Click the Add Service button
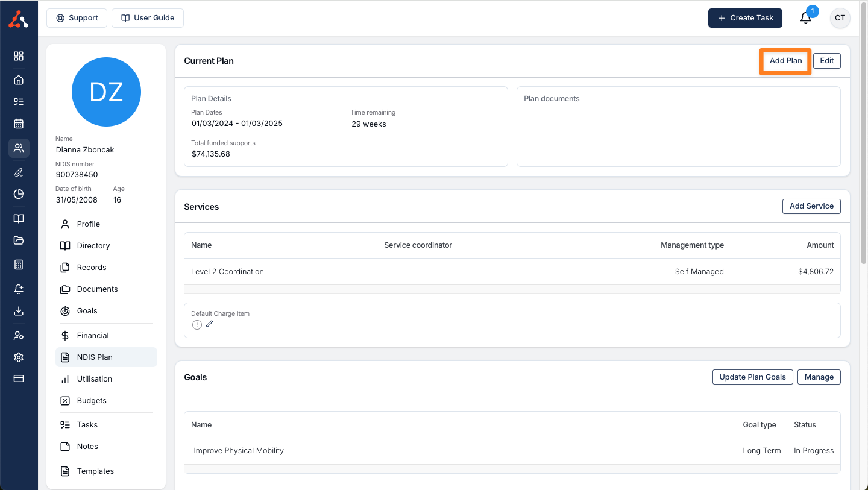This screenshot has height=490, width=868. coord(811,206)
